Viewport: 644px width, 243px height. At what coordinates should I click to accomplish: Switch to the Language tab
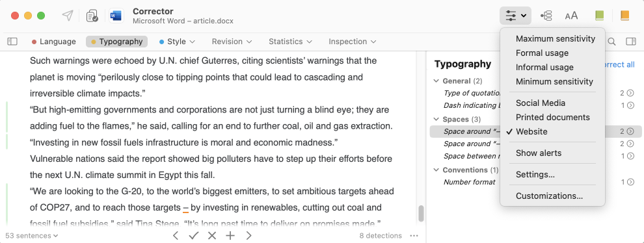[54, 42]
